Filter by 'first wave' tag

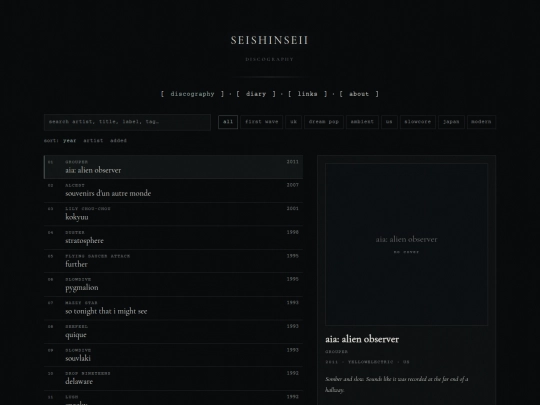tap(261, 122)
